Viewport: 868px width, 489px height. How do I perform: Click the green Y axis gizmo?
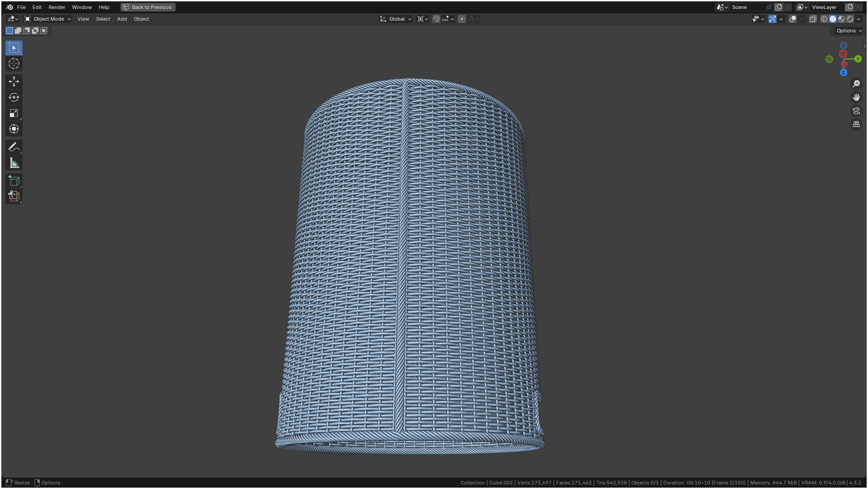click(858, 59)
